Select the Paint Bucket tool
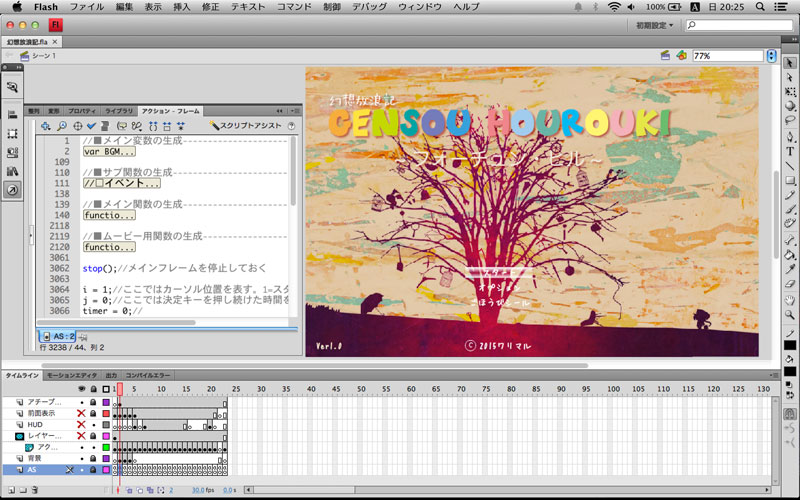 (790, 255)
